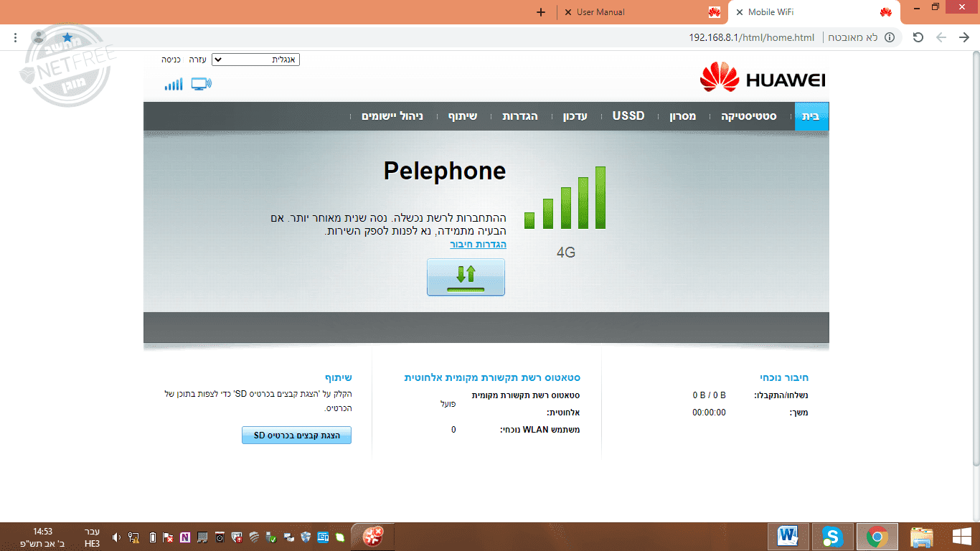This screenshot has height=551, width=980.
Task: Open the Windows Start button
Action: tap(961, 537)
